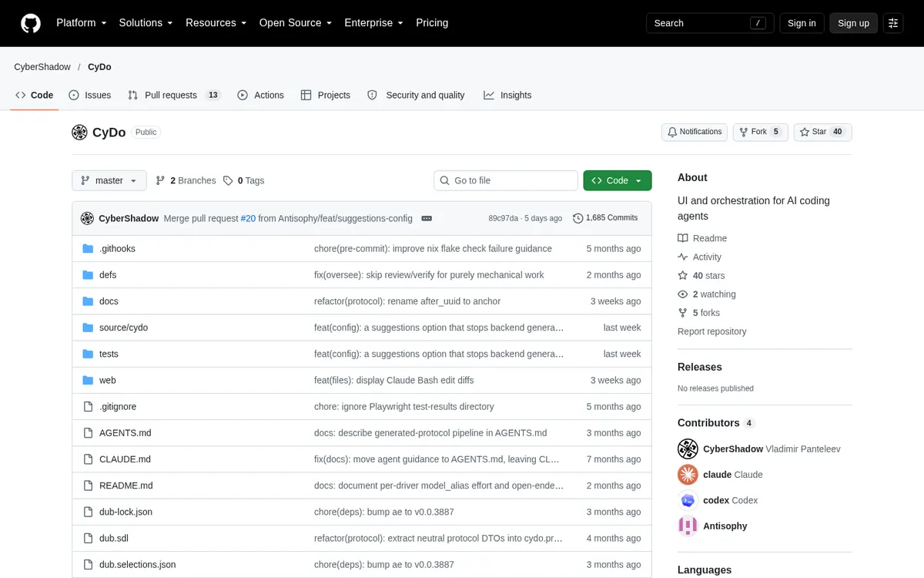Open the Readme link in About
Viewport: 924px width, 578px height.
point(702,238)
